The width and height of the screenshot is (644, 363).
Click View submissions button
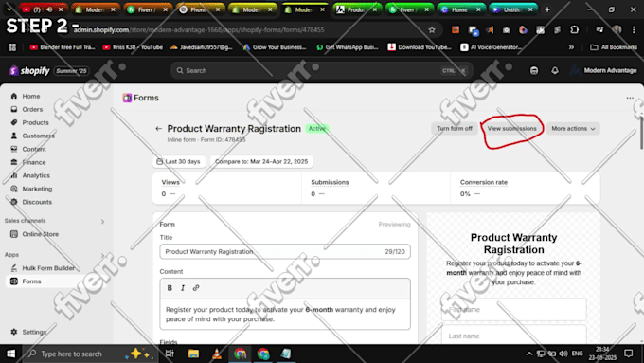[511, 129]
